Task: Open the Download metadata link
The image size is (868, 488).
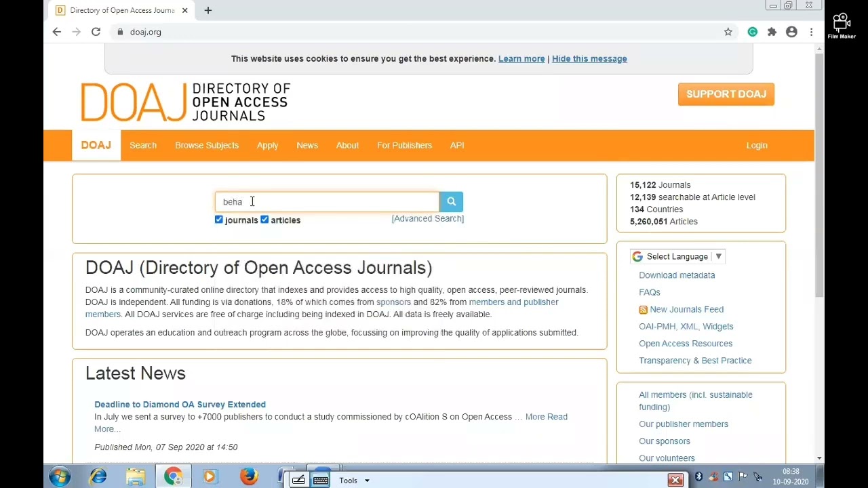Action: click(x=677, y=275)
